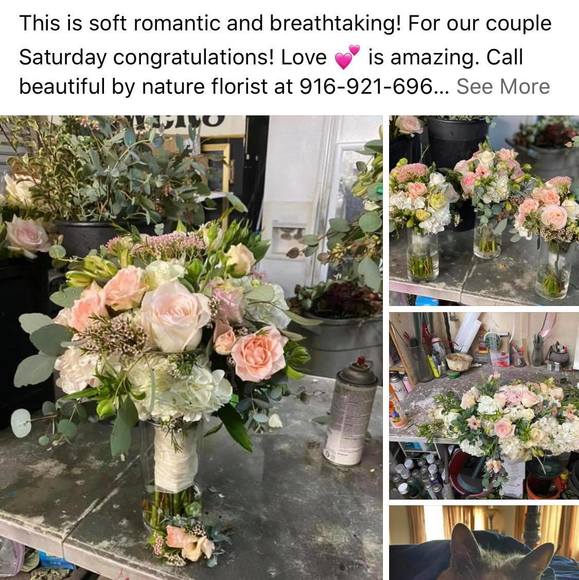This screenshot has height=580, width=579.
Task: Click the leftmost vase in three-bouquet photo
Action: 423,255
